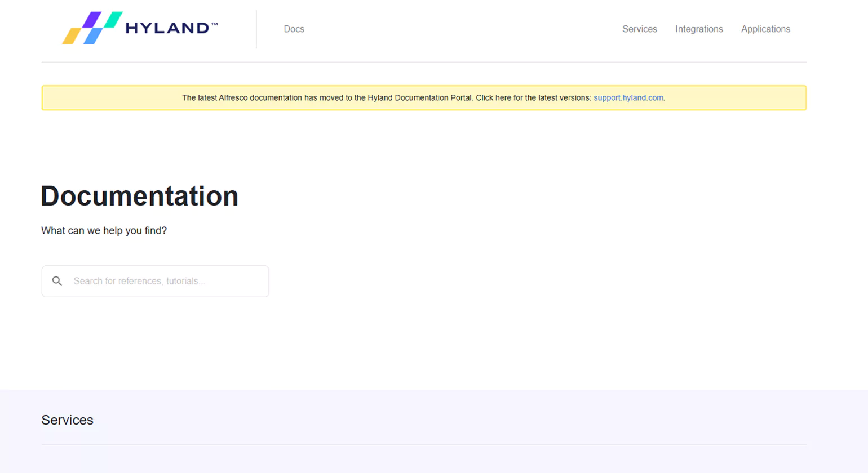Click the Documentation page heading
Viewport: 868px width, 473px height.
pyautogui.click(x=140, y=196)
